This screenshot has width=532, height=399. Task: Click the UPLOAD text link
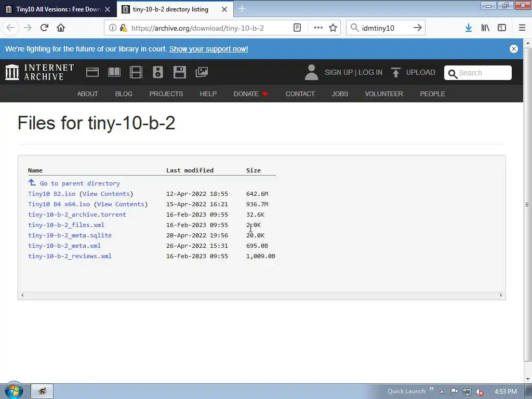[x=421, y=73]
